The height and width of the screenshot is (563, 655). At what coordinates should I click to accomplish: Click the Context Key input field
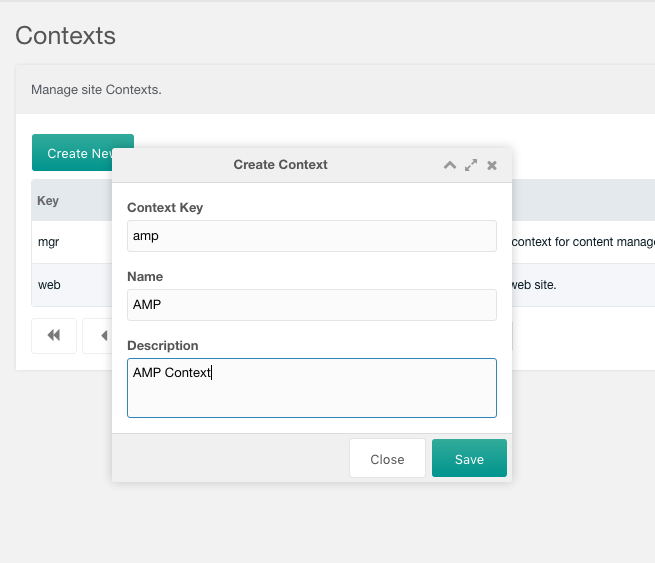tap(312, 236)
